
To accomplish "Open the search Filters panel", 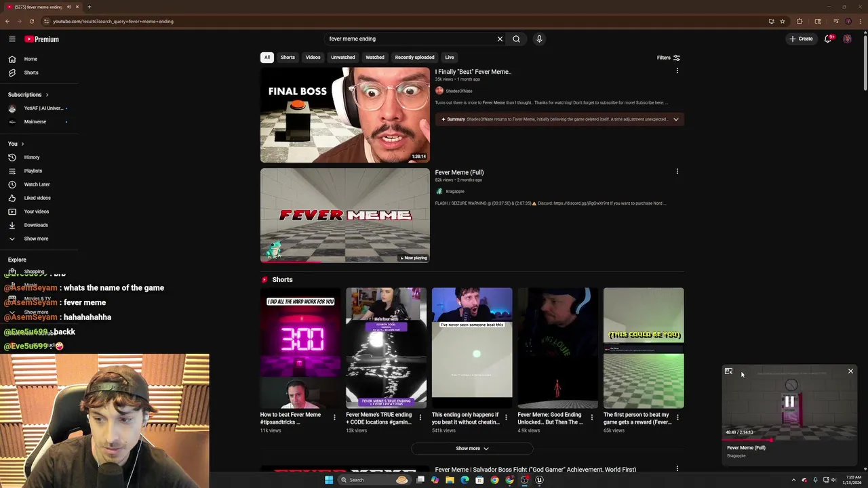I will click(x=669, y=58).
